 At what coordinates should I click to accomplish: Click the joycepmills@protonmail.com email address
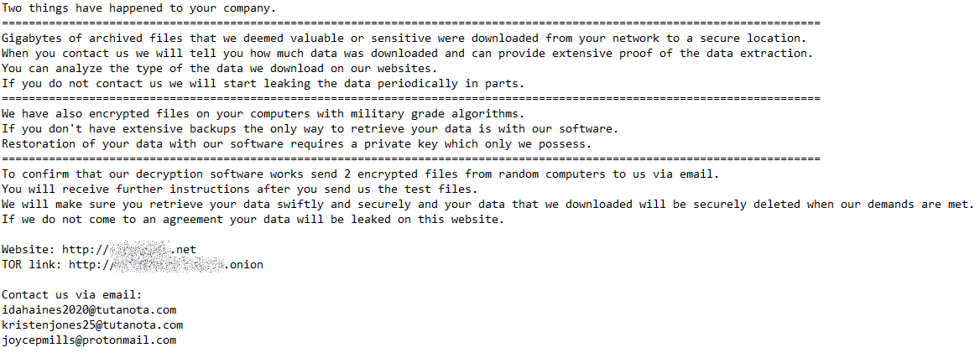click(89, 340)
